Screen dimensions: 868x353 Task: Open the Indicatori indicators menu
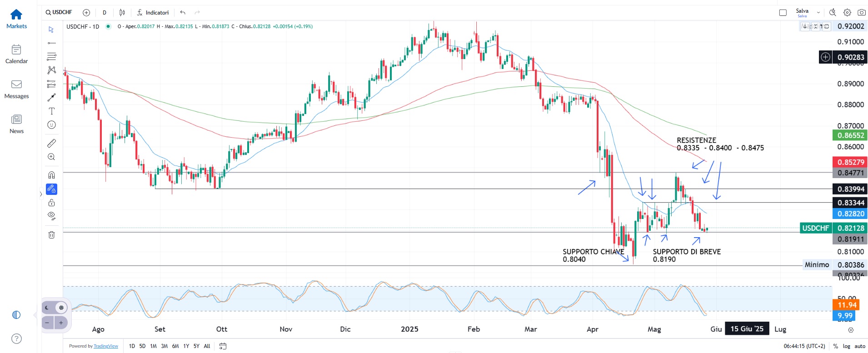pos(153,13)
